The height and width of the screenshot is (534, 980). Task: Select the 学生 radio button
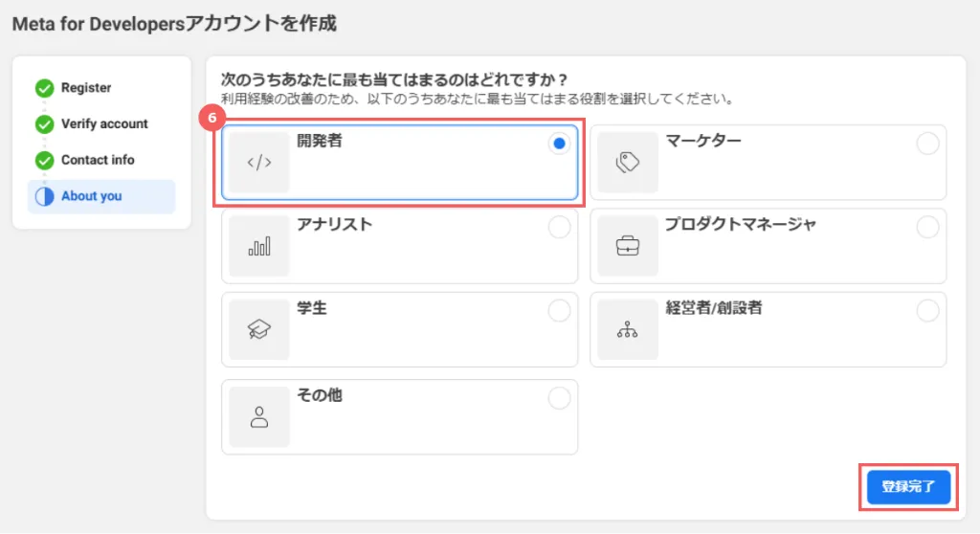(x=559, y=311)
